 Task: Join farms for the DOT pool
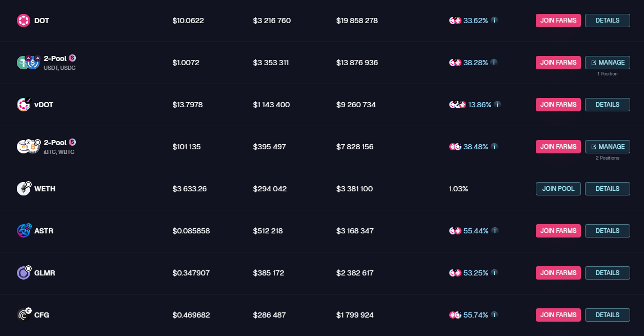(x=558, y=21)
